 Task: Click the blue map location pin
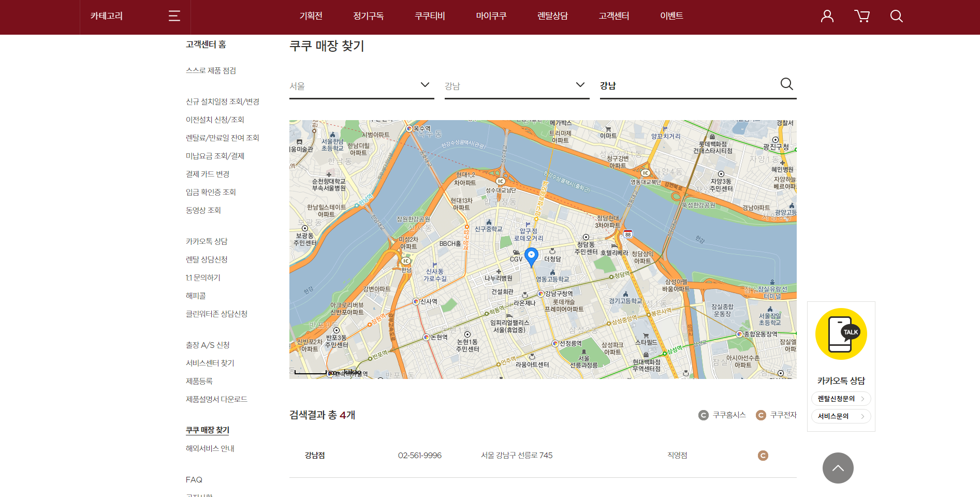click(x=531, y=257)
